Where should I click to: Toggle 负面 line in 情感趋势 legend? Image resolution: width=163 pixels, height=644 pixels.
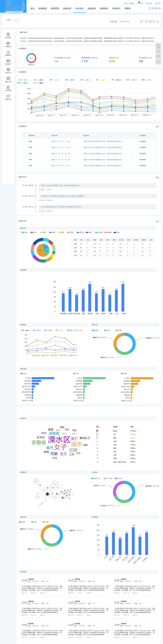click(x=48, y=330)
